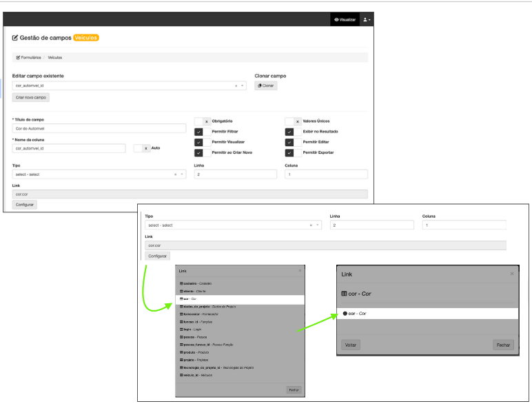Click the Link field in the enlarged inset
The image size is (532, 406).
tap(326, 245)
